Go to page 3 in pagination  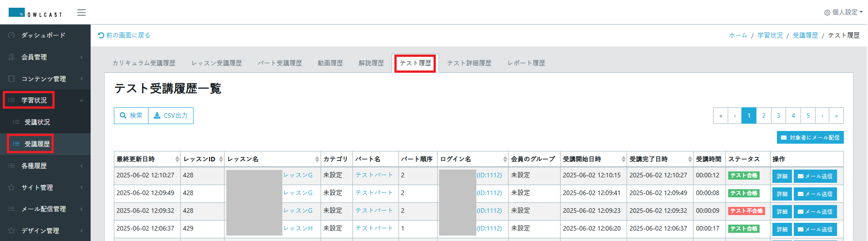(778, 115)
